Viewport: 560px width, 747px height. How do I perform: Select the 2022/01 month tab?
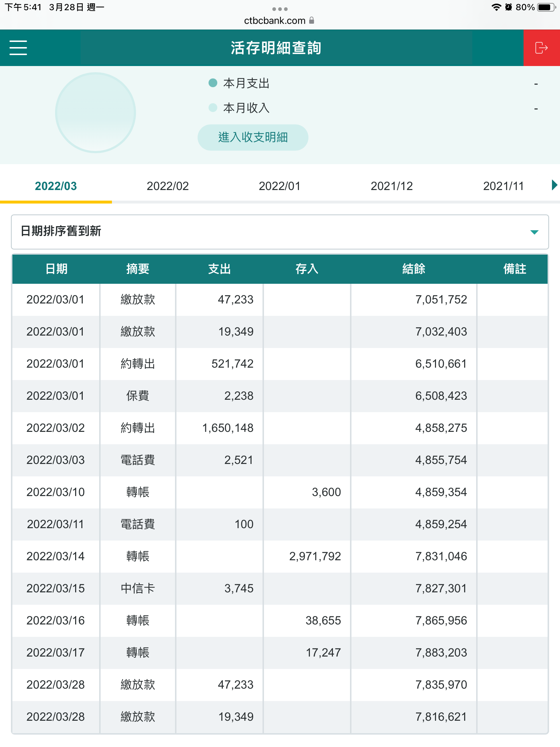click(x=280, y=186)
